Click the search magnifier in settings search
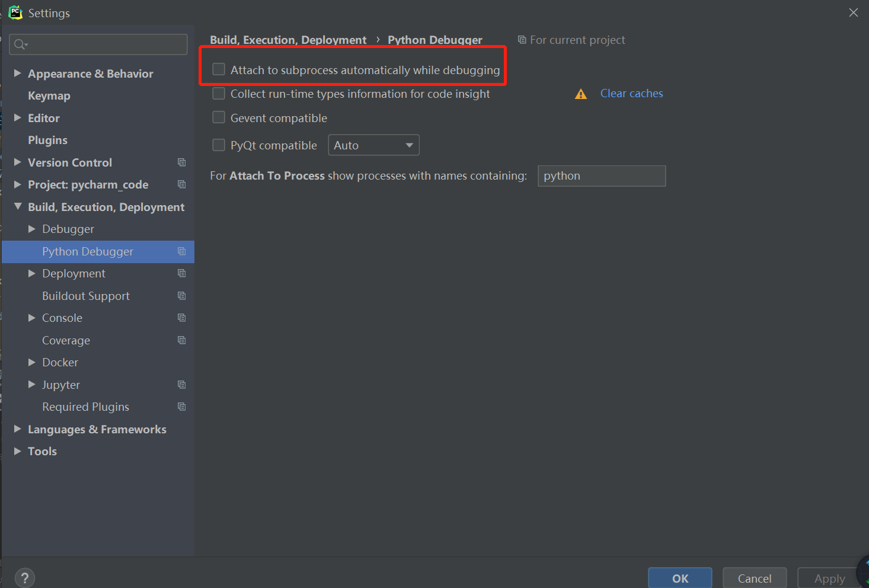 coord(20,44)
